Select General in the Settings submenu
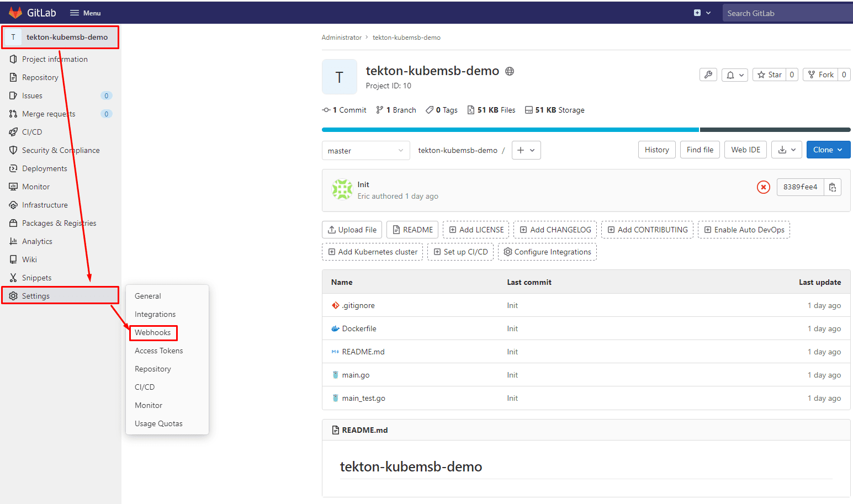 [148, 296]
